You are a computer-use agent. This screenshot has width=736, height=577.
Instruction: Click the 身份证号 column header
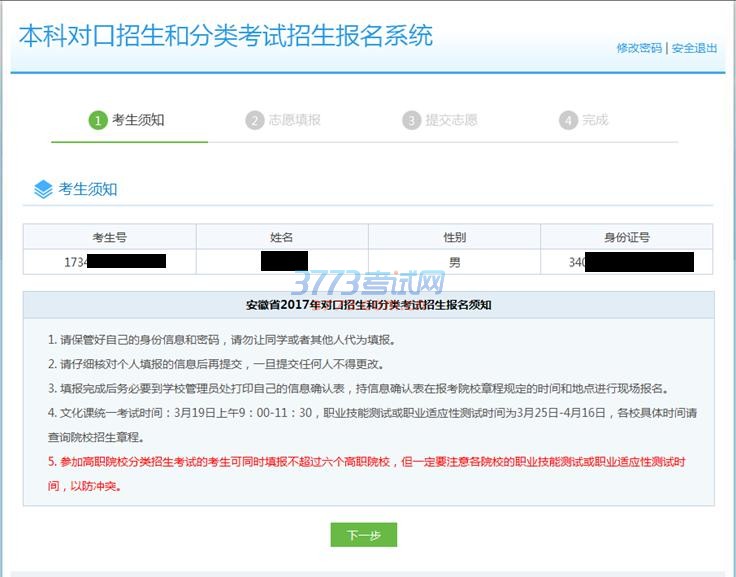pyautogui.click(x=626, y=237)
